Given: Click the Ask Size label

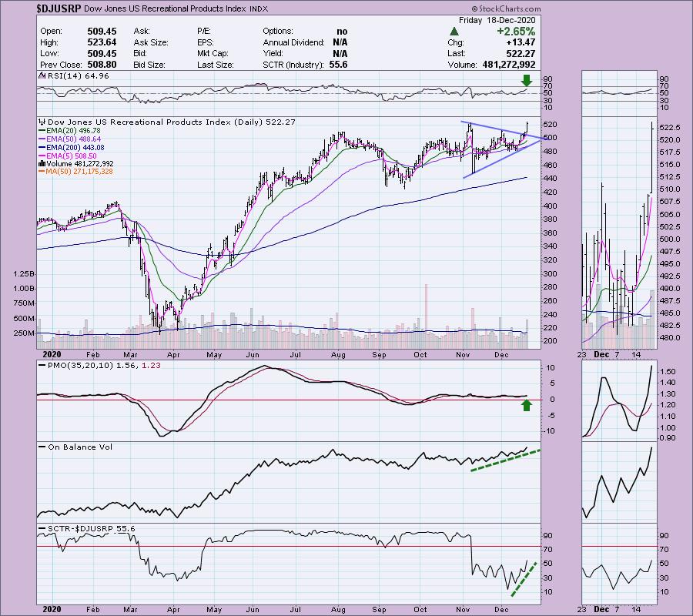Looking at the screenshot, I should point(151,42).
